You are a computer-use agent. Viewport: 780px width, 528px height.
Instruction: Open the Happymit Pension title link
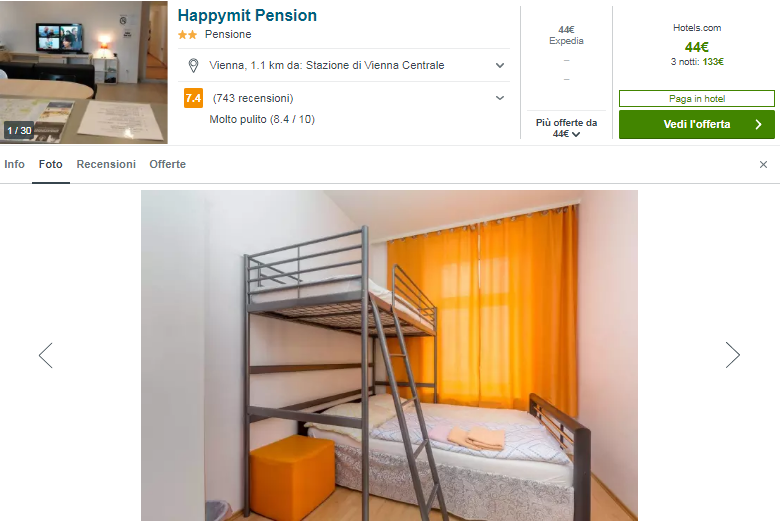pyautogui.click(x=247, y=15)
